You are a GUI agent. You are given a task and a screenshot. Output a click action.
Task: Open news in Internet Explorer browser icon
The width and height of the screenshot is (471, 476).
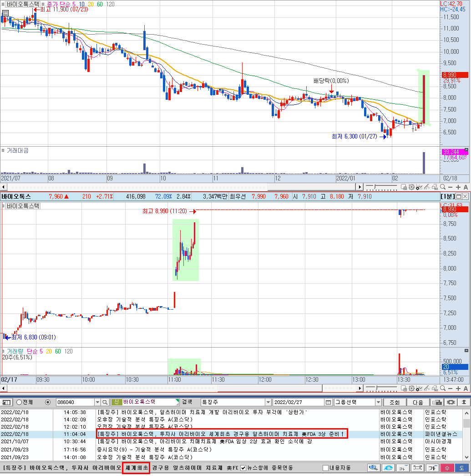pos(388,468)
